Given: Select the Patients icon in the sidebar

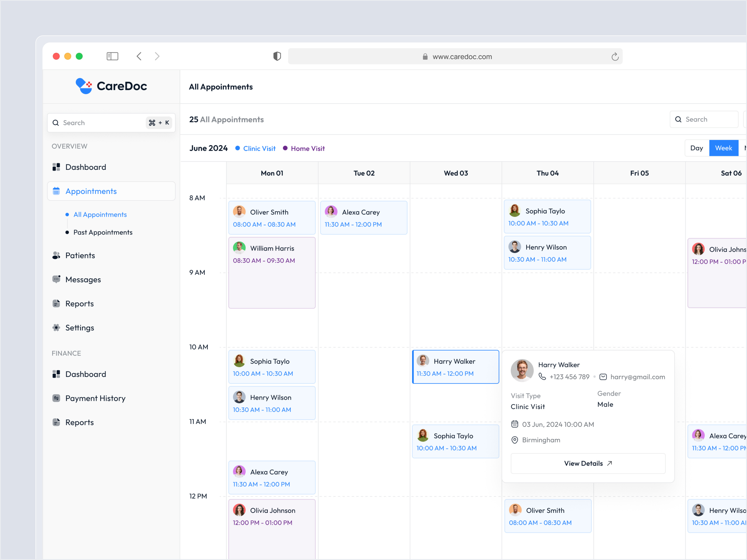Looking at the screenshot, I should [x=56, y=255].
